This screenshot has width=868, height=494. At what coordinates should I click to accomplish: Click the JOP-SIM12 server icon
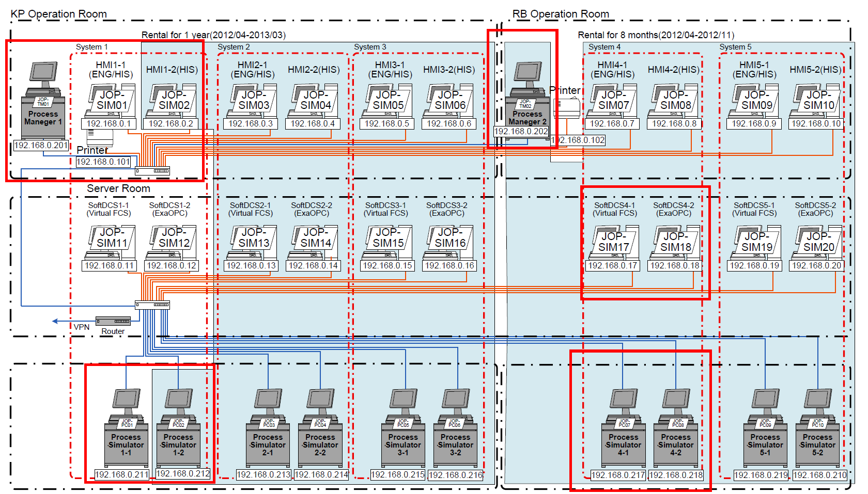(172, 242)
